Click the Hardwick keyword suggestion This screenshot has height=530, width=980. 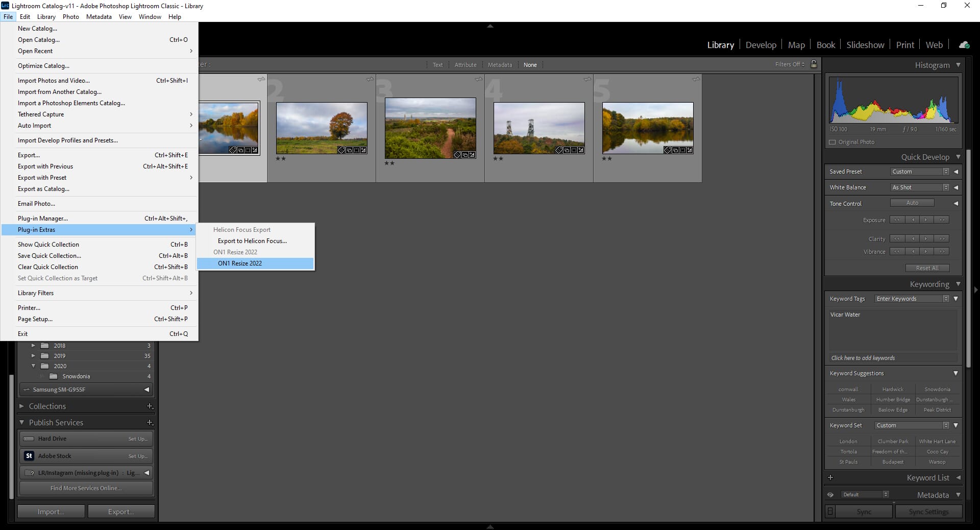[893, 389]
